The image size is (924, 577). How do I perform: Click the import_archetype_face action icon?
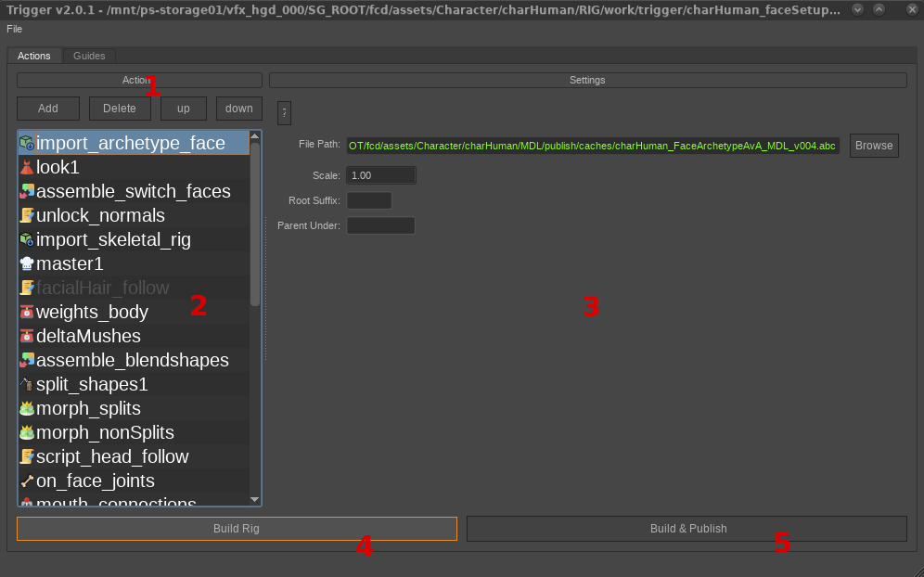tap(27, 143)
